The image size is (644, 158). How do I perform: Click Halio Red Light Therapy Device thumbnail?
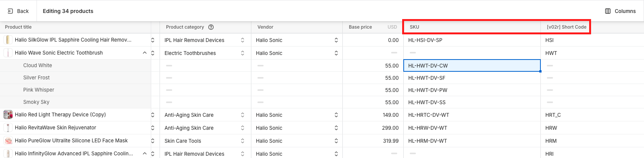pyautogui.click(x=8, y=114)
